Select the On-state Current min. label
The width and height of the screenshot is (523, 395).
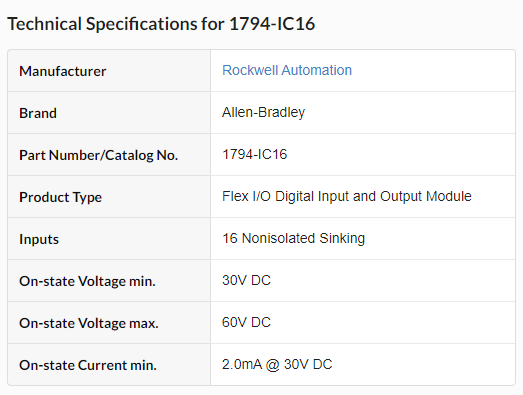[88, 365]
